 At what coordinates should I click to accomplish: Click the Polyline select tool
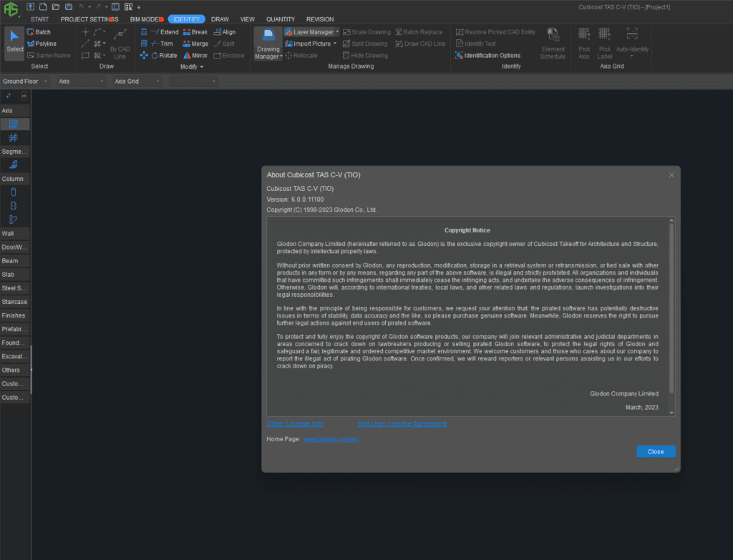click(x=31, y=44)
